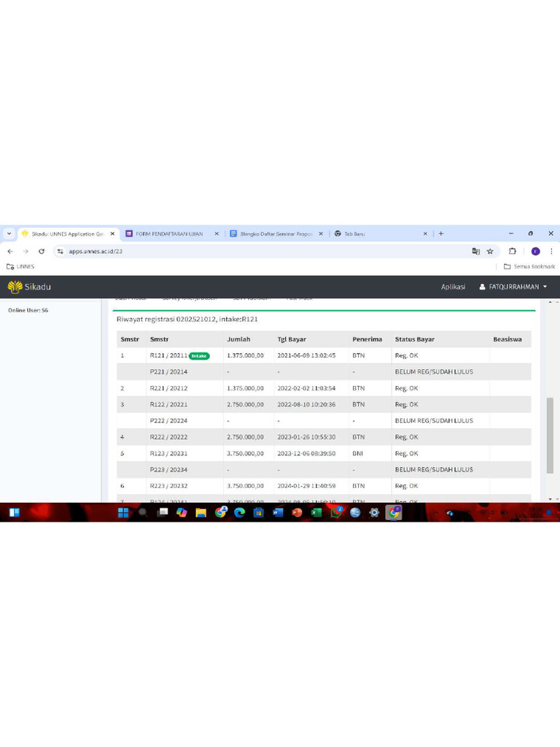Screen dimensions: 560x747
Task: Switch to the FORM PENDAFTARAN UJIAN tab
Action: tap(168, 234)
